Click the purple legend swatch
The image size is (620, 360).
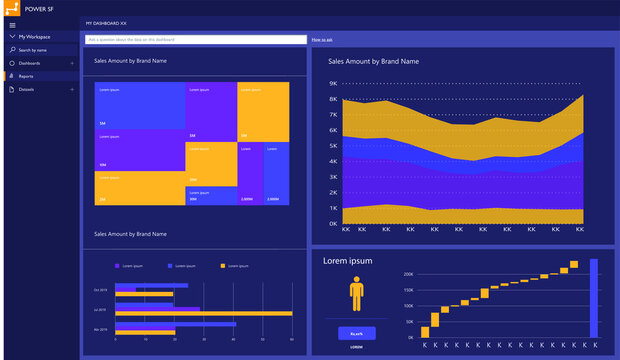117,266
